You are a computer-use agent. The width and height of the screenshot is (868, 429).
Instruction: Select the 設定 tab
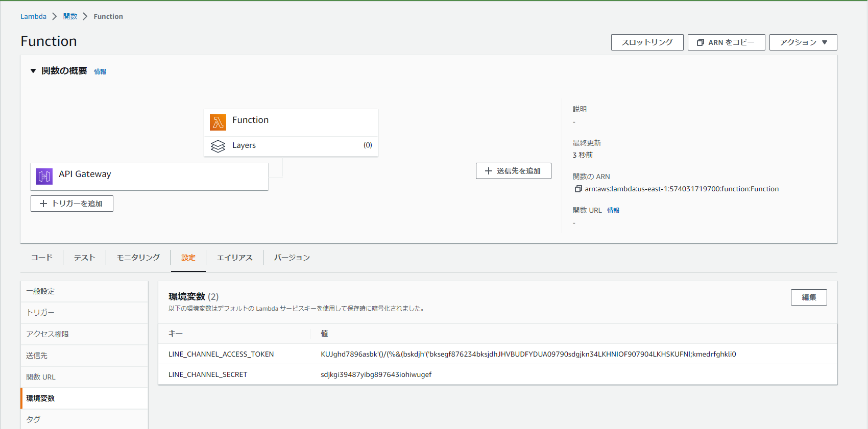coord(188,258)
